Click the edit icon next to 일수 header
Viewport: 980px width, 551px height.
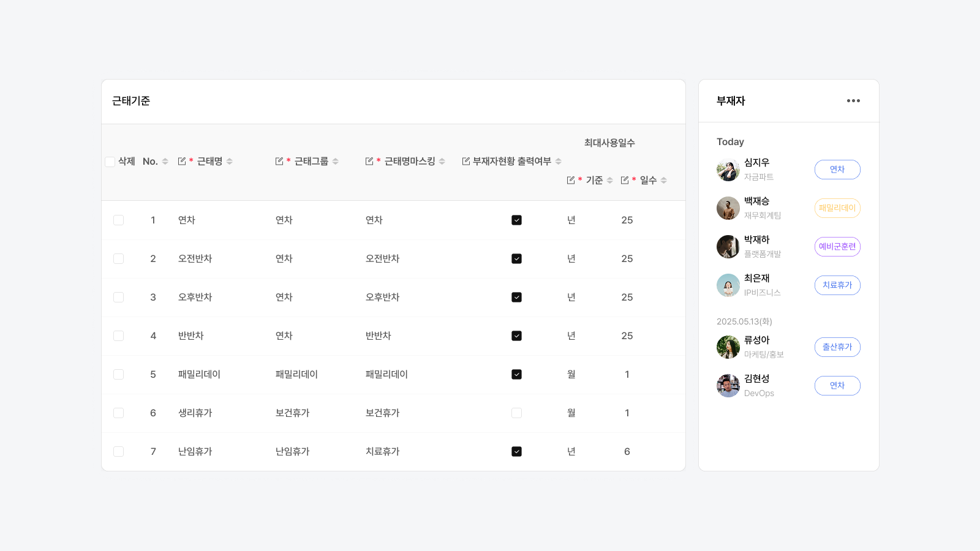point(625,180)
